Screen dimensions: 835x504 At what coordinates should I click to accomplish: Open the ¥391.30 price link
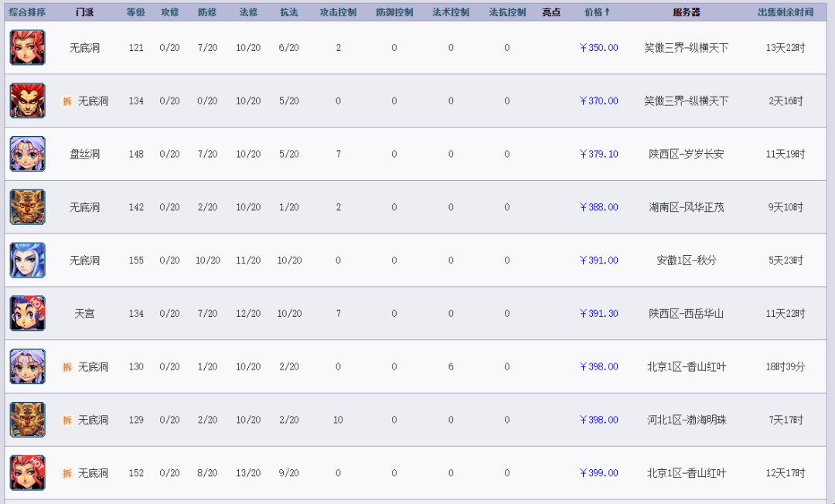tap(598, 314)
